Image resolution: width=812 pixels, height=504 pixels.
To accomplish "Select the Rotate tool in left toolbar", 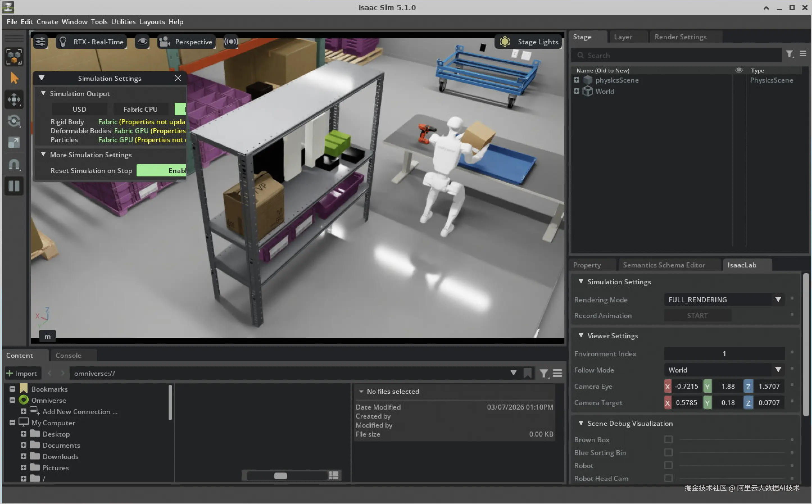I will pos(14,121).
